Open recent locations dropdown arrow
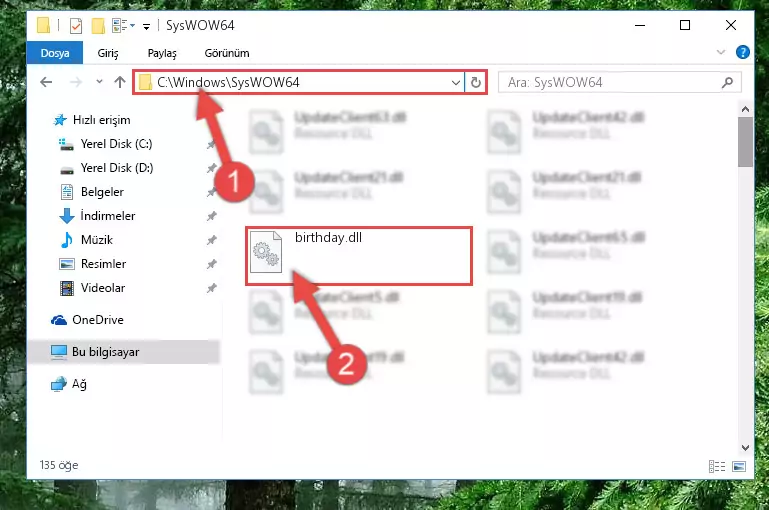This screenshot has width=769, height=510. point(99,82)
